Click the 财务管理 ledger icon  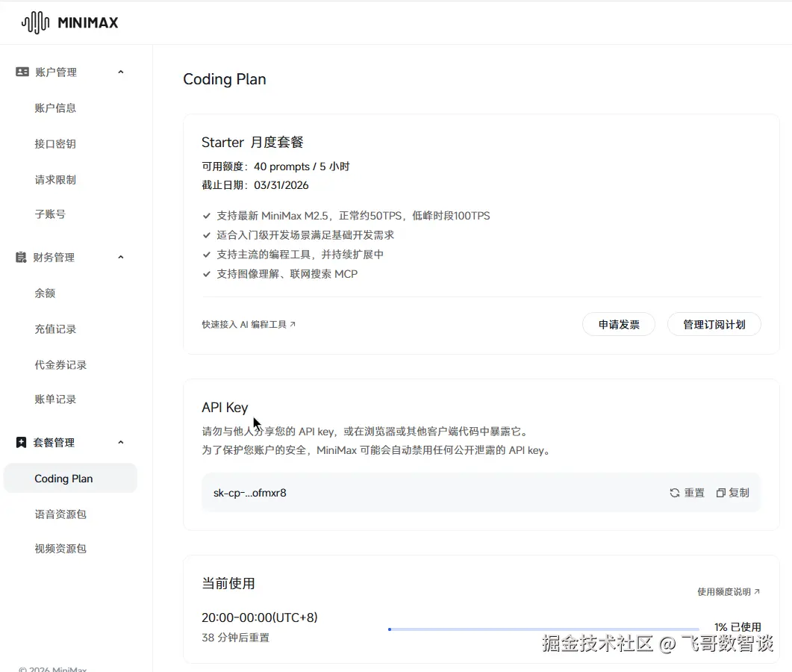click(x=21, y=257)
